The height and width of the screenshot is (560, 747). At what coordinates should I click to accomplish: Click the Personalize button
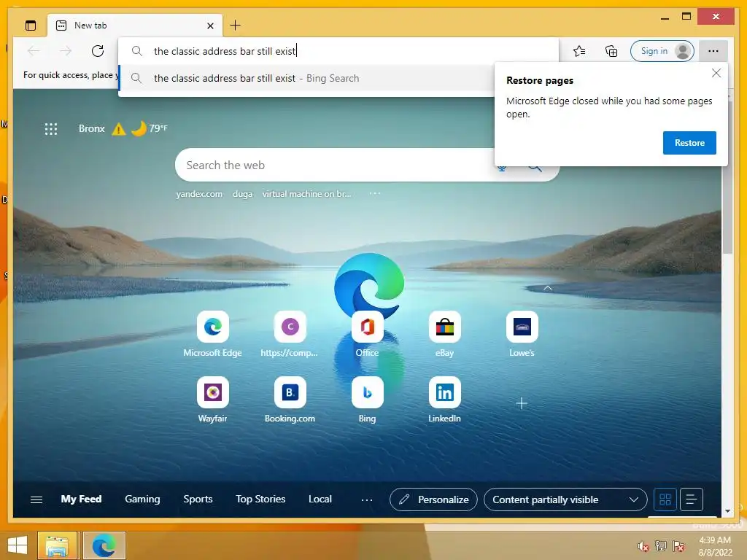(x=433, y=499)
